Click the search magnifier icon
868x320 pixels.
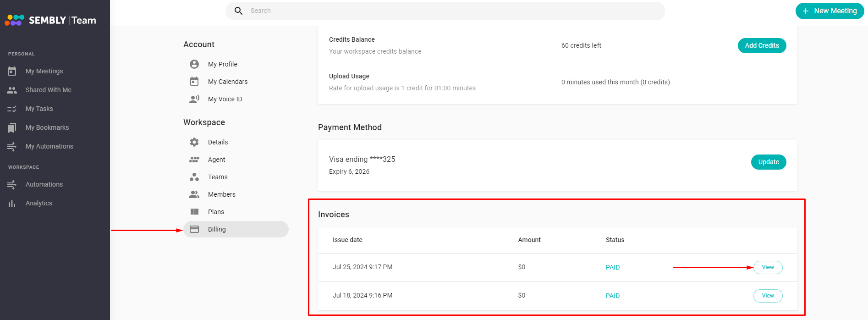[238, 11]
